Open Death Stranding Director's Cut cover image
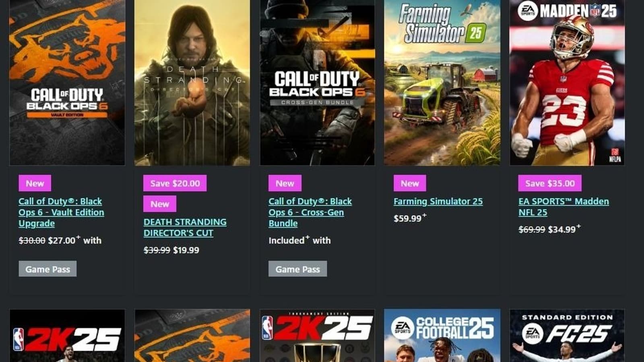Viewport: 644px width, 362px height. coord(192,82)
